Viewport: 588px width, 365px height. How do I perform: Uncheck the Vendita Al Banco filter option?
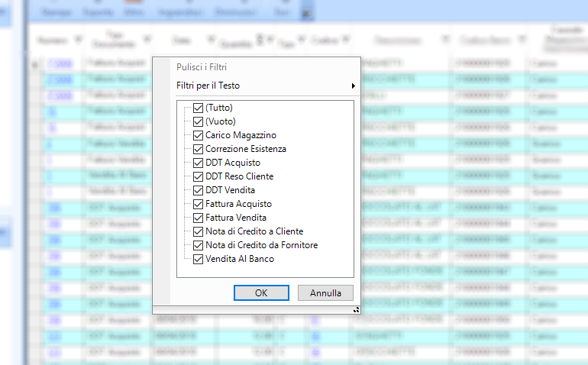(199, 259)
